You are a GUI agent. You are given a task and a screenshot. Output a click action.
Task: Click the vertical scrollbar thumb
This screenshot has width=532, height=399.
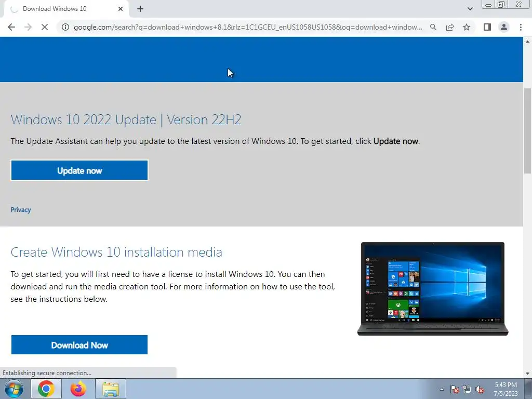528,130
